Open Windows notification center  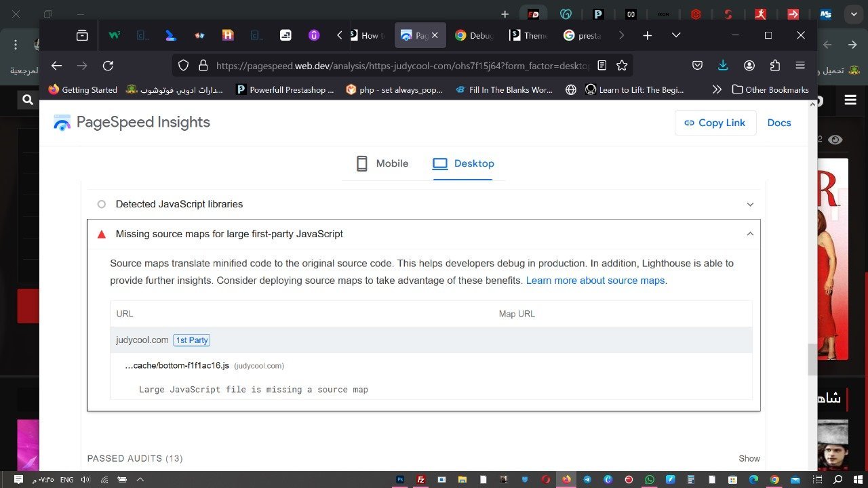(18, 479)
